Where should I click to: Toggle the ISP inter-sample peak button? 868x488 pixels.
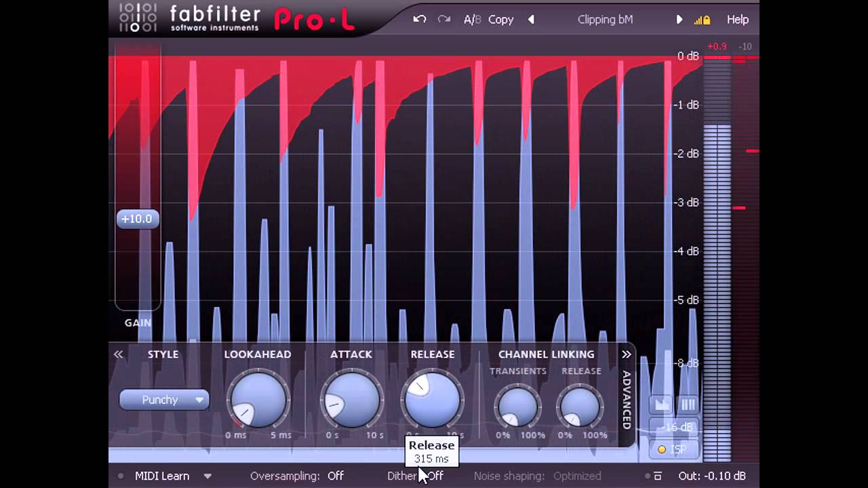click(x=674, y=449)
